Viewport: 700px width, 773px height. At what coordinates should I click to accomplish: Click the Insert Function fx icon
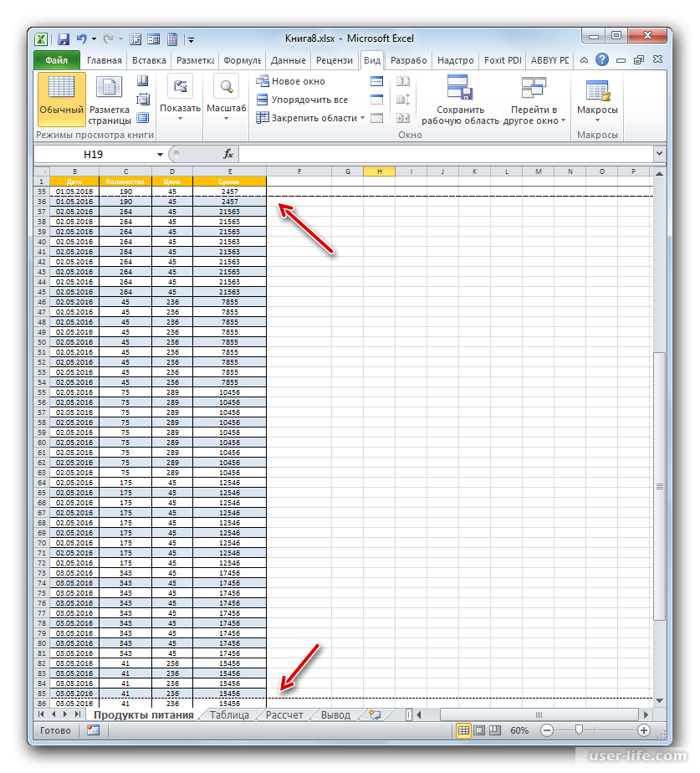click(227, 154)
